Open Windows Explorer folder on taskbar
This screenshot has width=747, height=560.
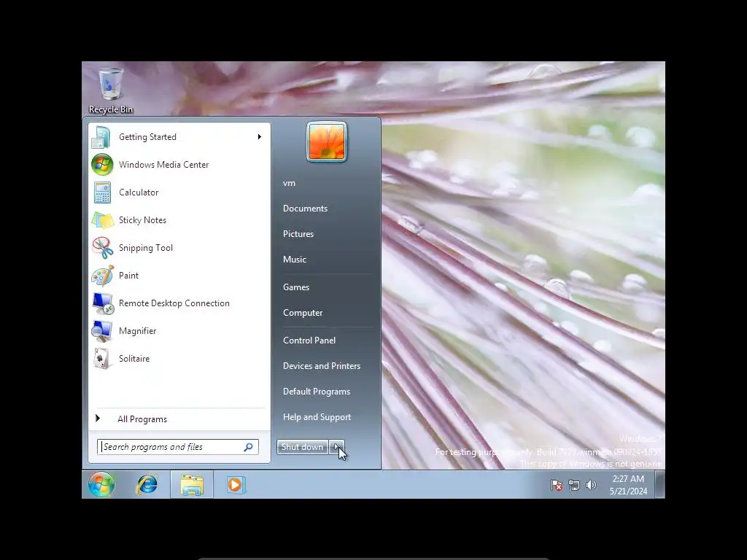[192, 485]
